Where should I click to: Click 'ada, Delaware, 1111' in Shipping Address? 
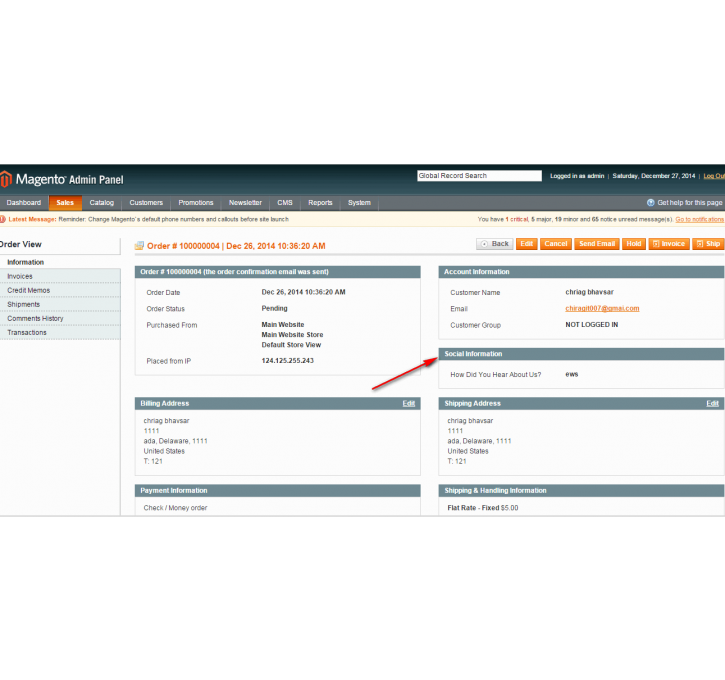(x=479, y=441)
